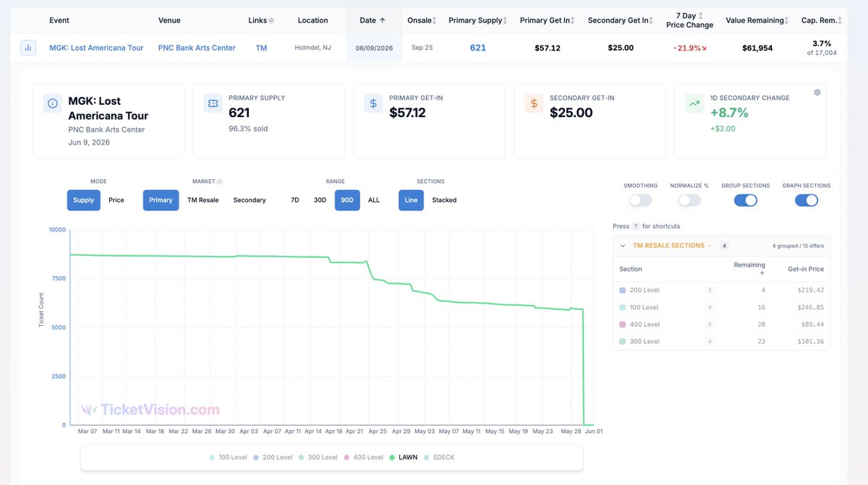Viewport: 868px width, 485px height.
Task: Expand 200 Level group count badge
Action: coord(710,290)
